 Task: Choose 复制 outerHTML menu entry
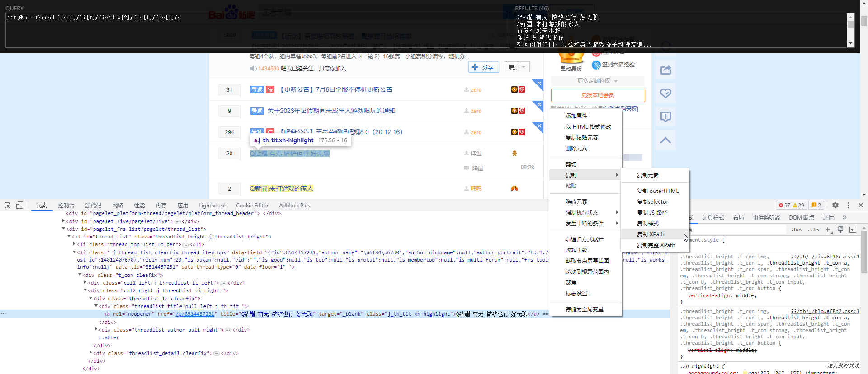[655, 191]
